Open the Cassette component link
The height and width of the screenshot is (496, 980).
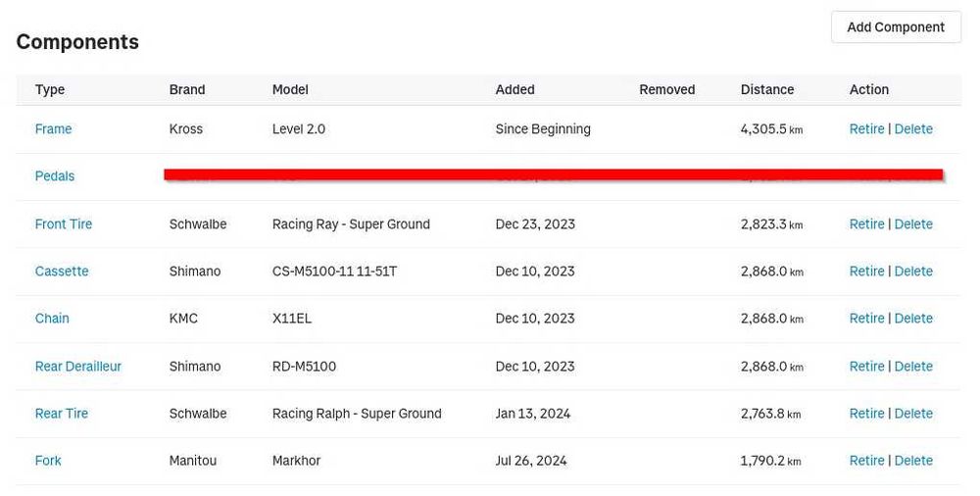point(62,272)
